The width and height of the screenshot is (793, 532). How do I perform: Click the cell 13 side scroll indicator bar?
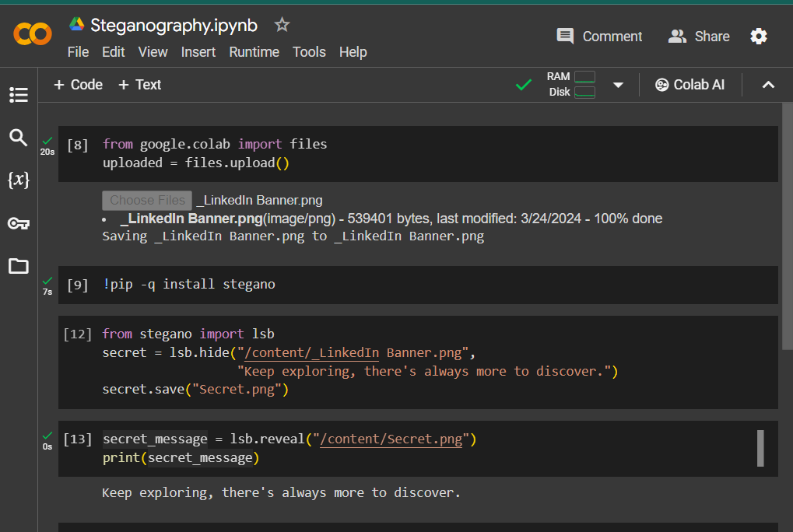[x=760, y=448]
